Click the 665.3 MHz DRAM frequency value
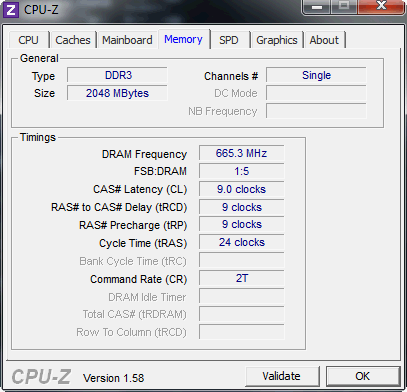 [242, 153]
